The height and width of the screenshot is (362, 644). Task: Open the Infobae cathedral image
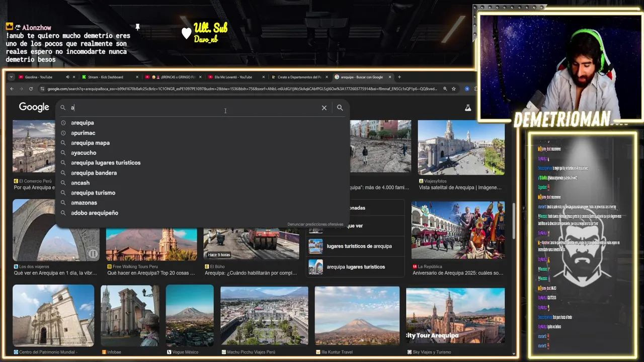pyautogui.click(x=130, y=315)
